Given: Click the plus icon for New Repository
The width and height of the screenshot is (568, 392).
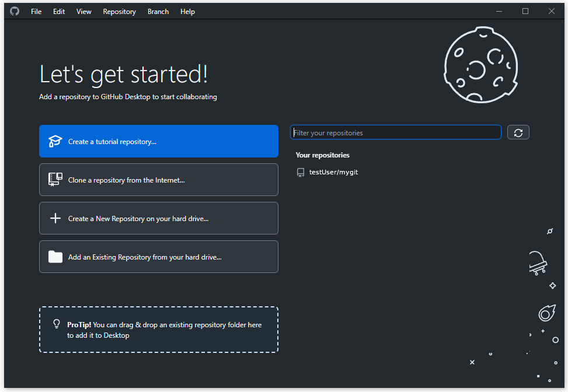Looking at the screenshot, I should (x=55, y=218).
